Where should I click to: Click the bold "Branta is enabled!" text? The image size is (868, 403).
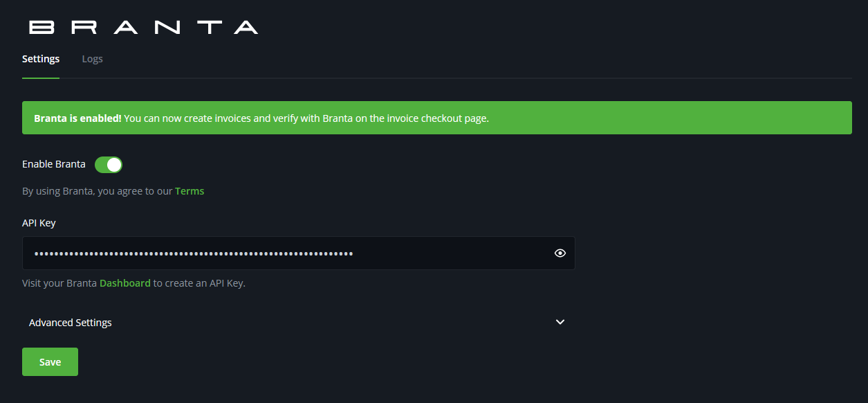(77, 118)
